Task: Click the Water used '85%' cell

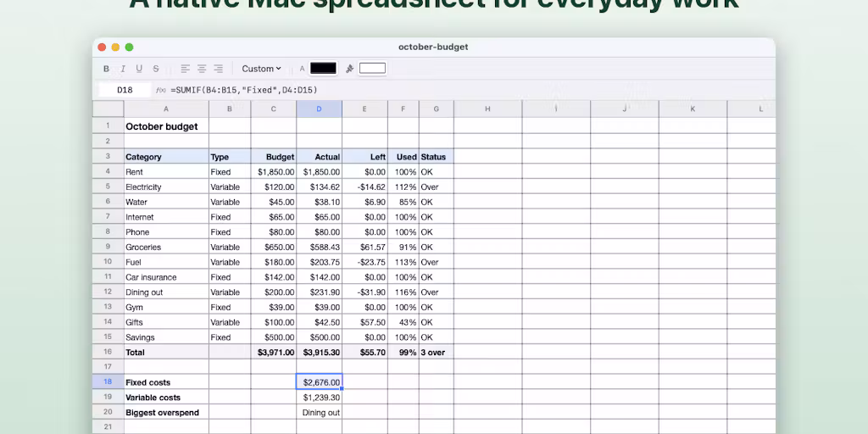Action: 403,202
